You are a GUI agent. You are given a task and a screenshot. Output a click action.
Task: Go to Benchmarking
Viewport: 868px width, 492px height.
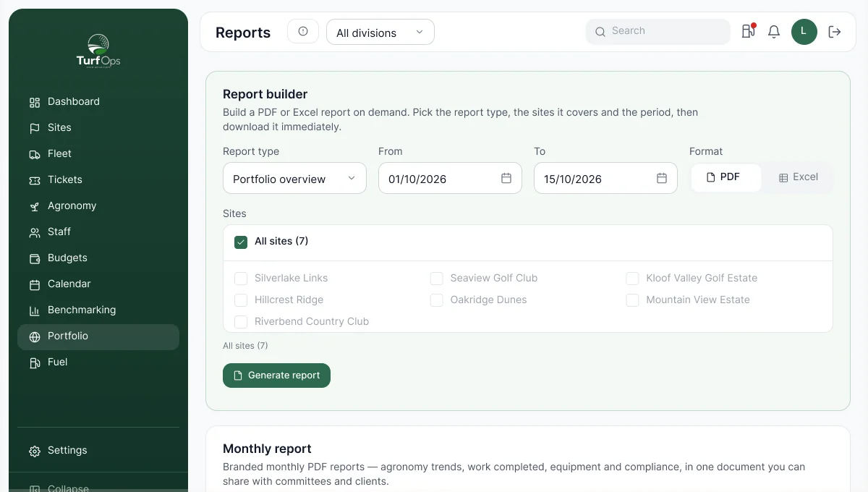98,310
